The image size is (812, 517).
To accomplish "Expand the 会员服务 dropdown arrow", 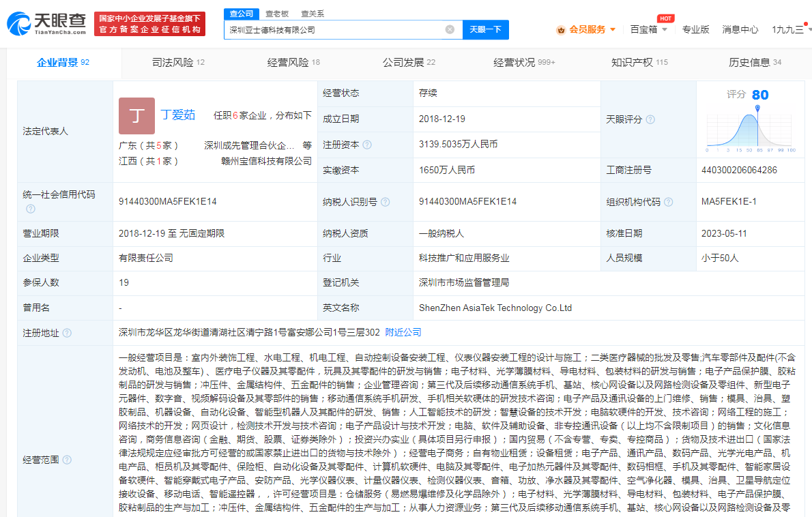I will pos(613,29).
